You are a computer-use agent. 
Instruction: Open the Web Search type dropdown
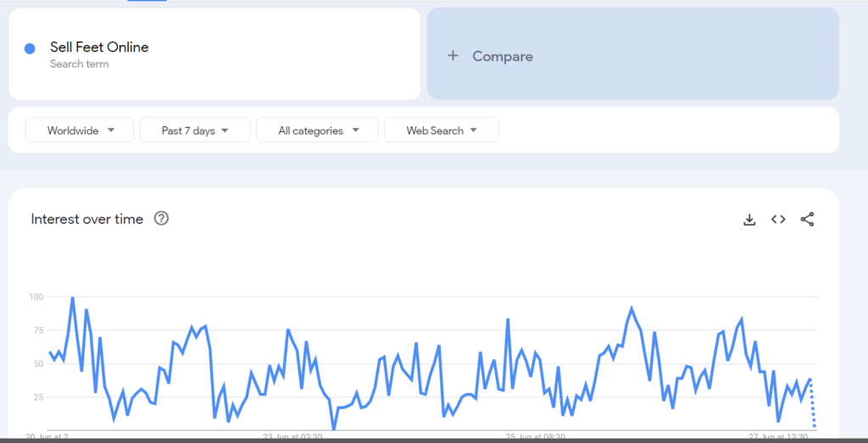click(441, 130)
